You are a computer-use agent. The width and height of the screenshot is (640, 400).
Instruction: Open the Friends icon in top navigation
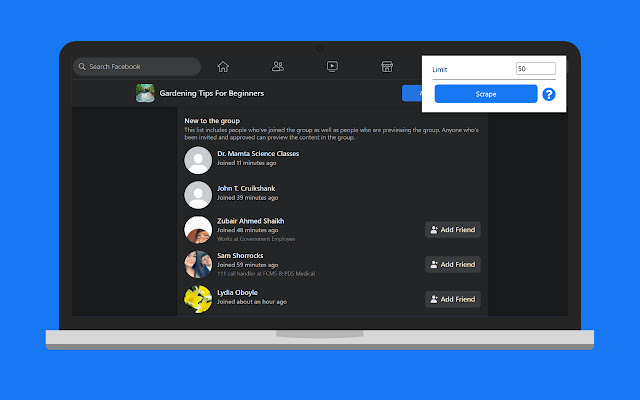click(278, 67)
